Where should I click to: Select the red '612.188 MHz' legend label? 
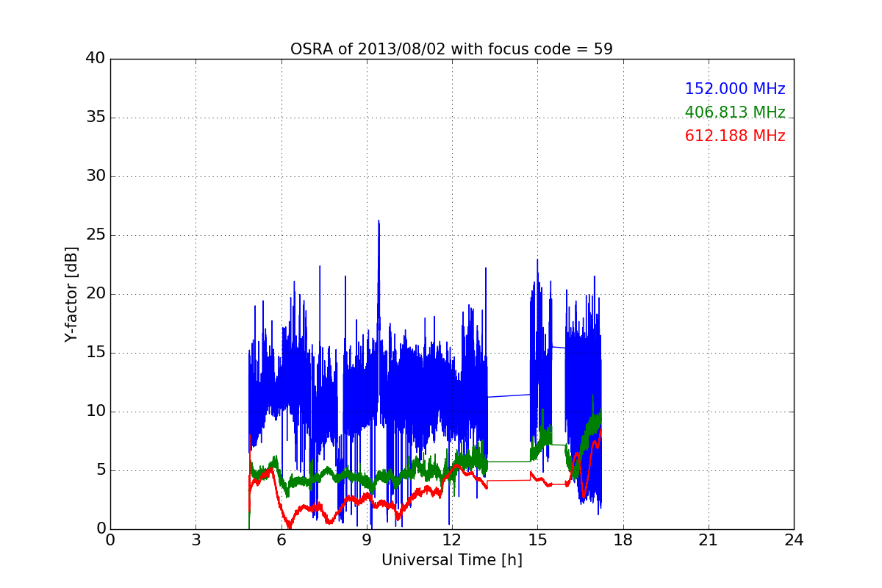click(735, 136)
